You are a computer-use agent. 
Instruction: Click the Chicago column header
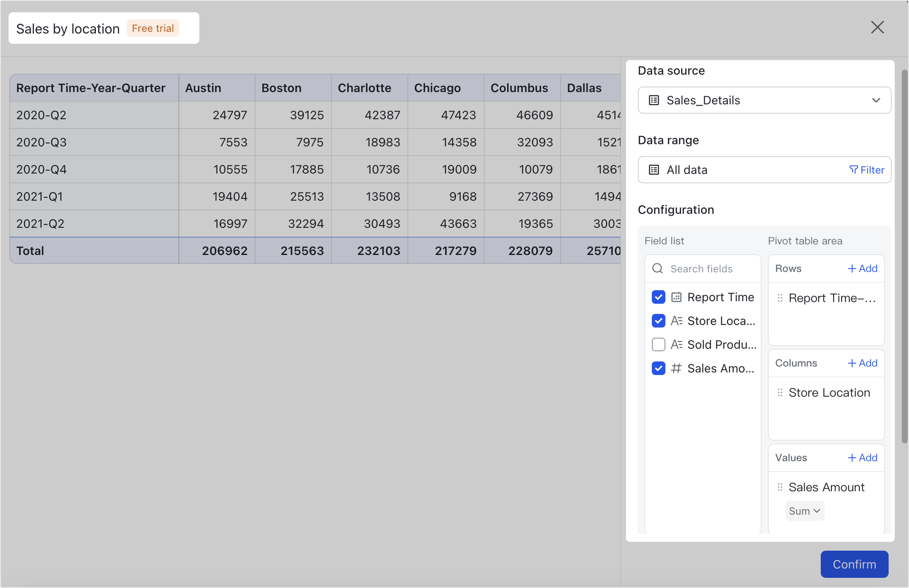coord(446,88)
